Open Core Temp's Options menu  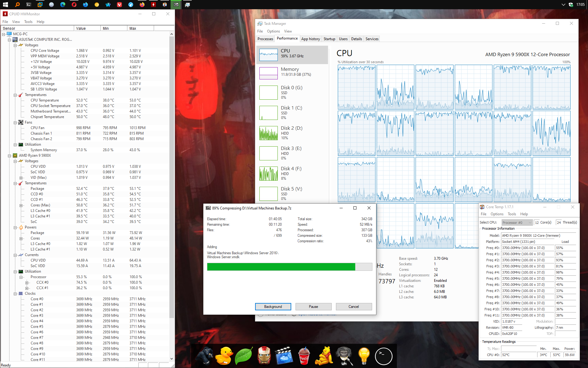click(x=497, y=214)
